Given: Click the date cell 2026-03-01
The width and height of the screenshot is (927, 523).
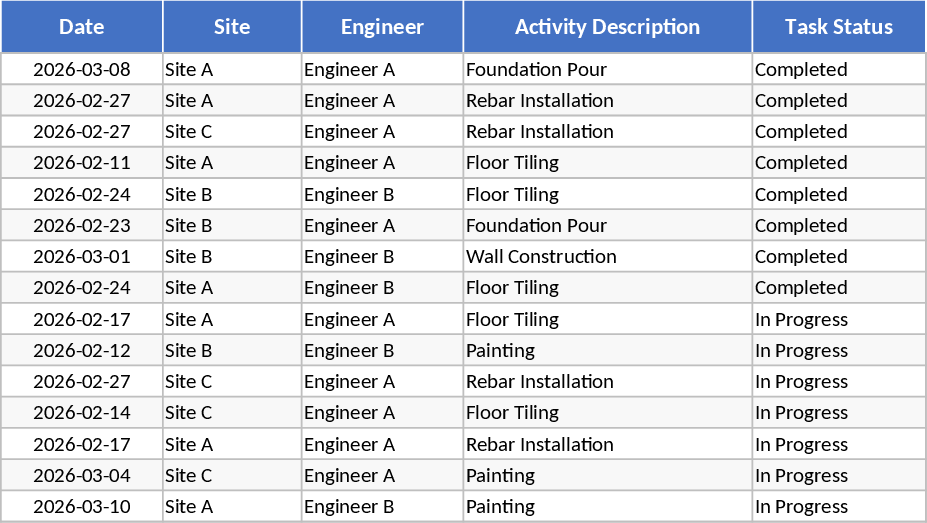Looking at the screenshot, I should click(82, 256).
